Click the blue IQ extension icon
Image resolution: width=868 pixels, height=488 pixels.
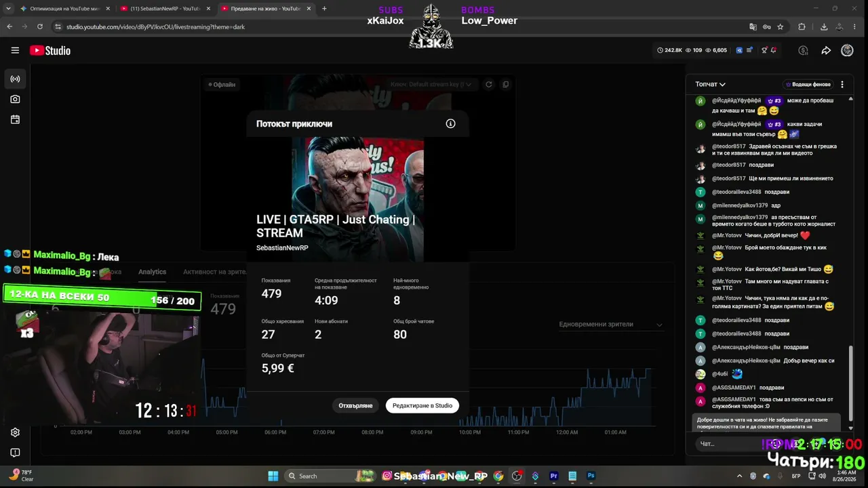tap(739, 50)
